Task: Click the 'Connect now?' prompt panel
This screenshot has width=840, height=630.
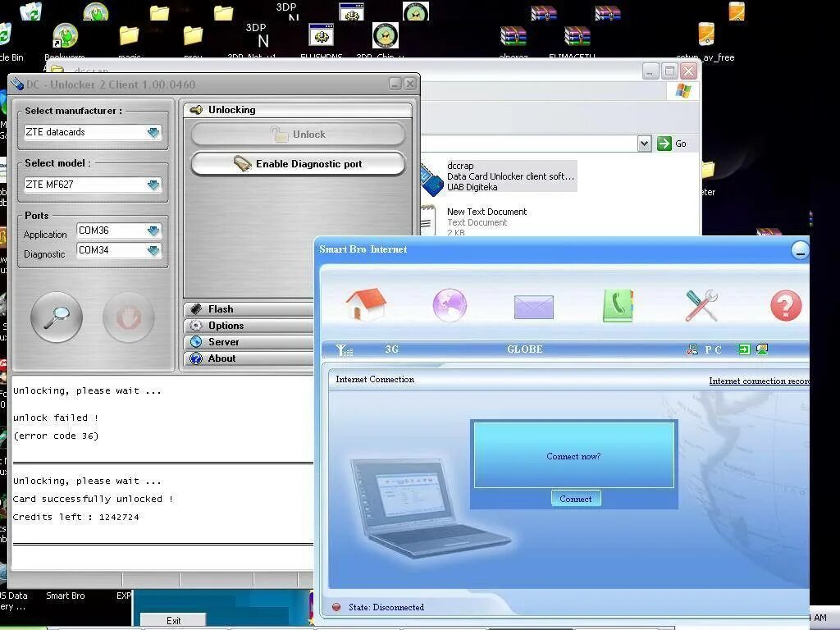Action: pos(573,455)
